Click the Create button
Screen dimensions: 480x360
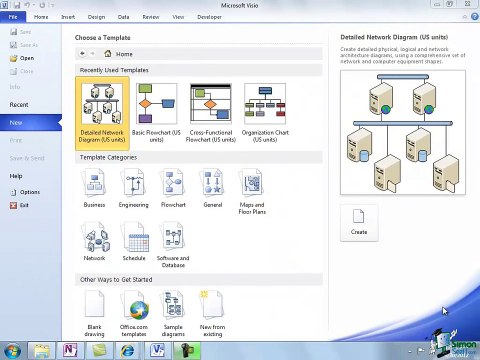click(359, 222)
